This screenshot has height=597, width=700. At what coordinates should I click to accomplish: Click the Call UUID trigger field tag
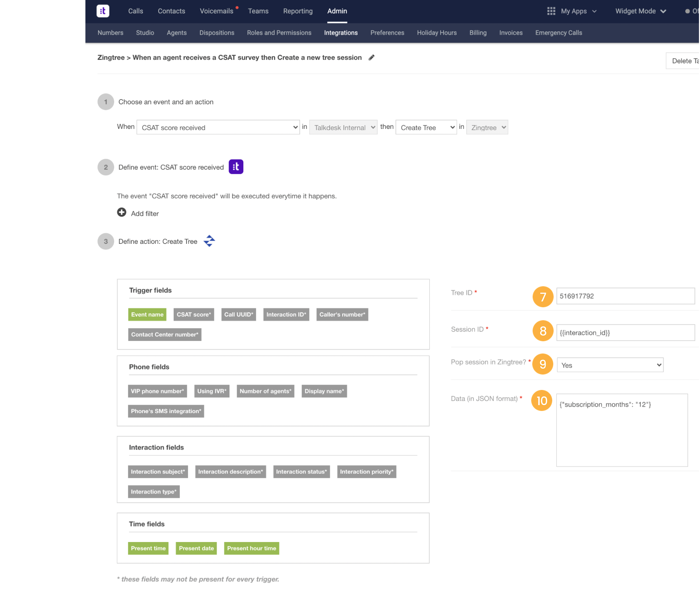(x=238, y=315)
